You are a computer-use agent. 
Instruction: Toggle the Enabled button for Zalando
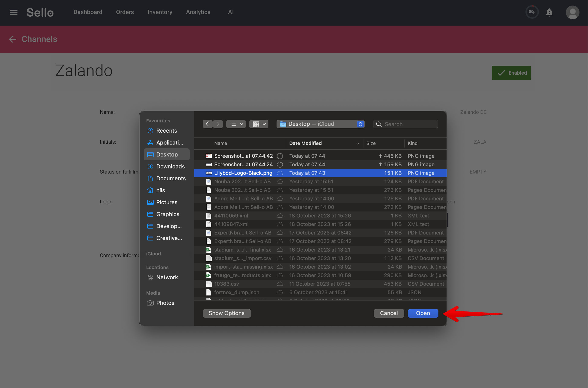511,73
